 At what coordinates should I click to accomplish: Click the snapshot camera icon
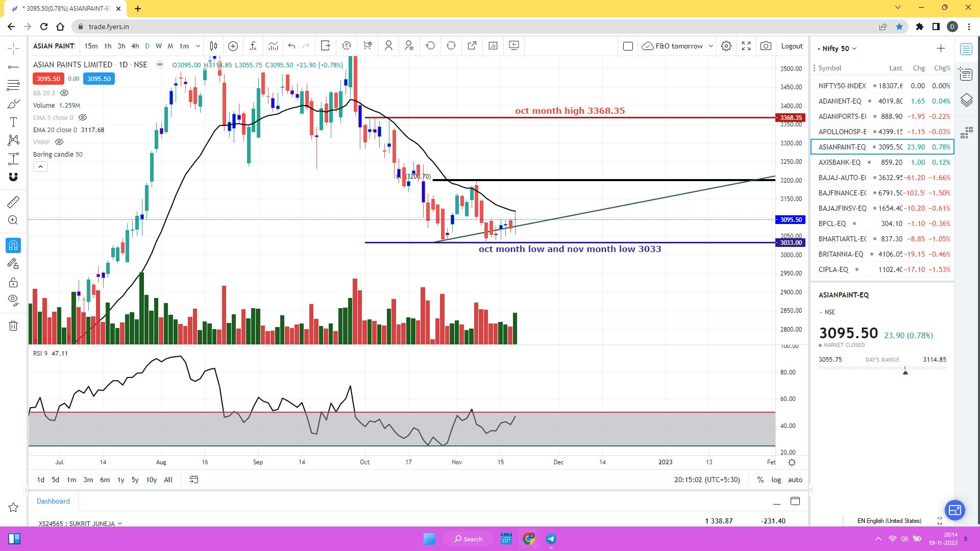766,46
